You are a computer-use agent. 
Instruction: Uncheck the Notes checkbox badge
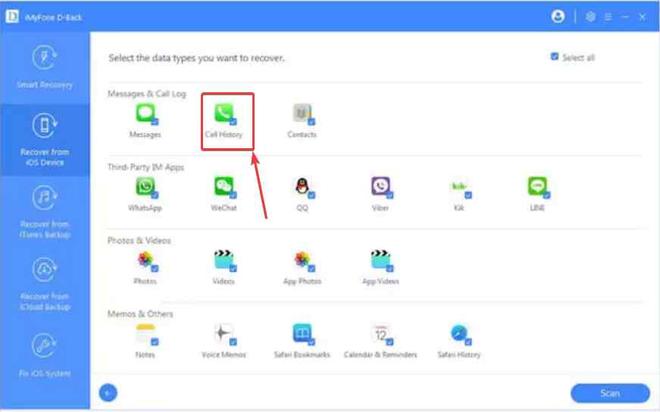pos(154,341)
